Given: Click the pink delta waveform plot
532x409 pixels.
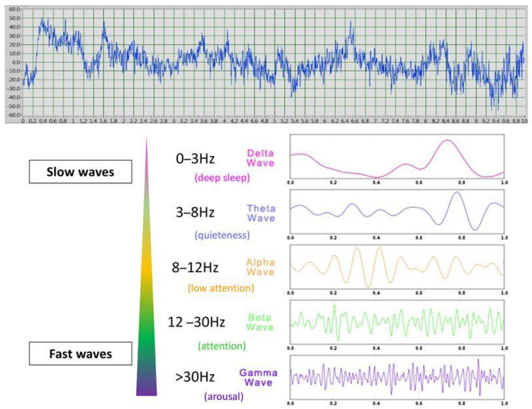Looking at the screenshot, I should pos(397,156).
